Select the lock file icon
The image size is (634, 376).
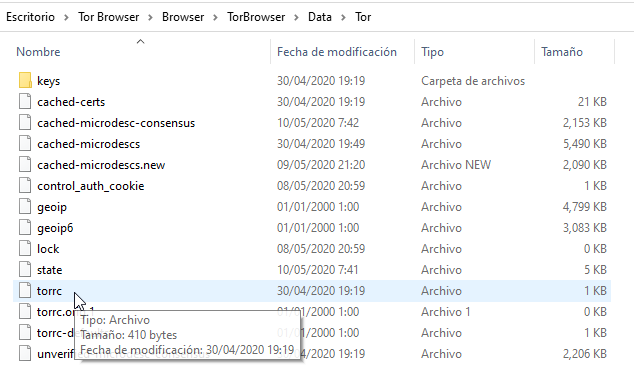pyautogui.click(x=25, y=249)
